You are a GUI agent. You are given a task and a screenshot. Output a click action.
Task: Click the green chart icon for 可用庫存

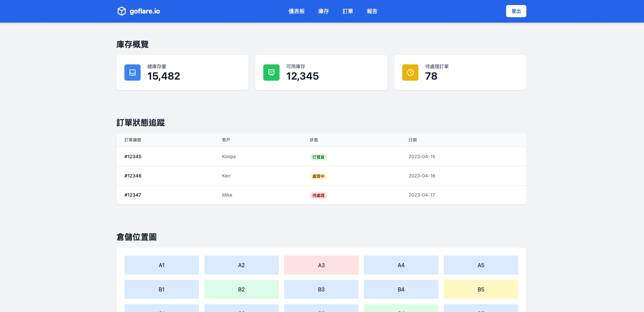pos(271,73)
